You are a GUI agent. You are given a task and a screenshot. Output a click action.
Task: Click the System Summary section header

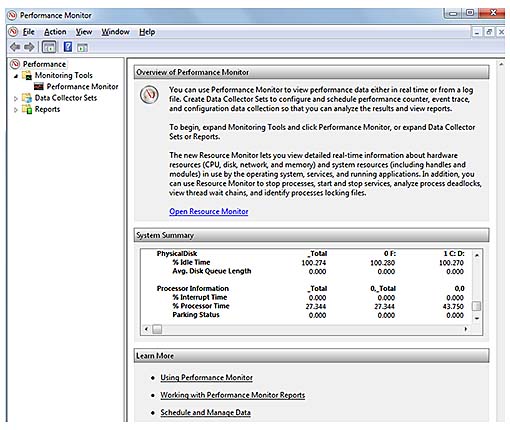pos(311,235)
